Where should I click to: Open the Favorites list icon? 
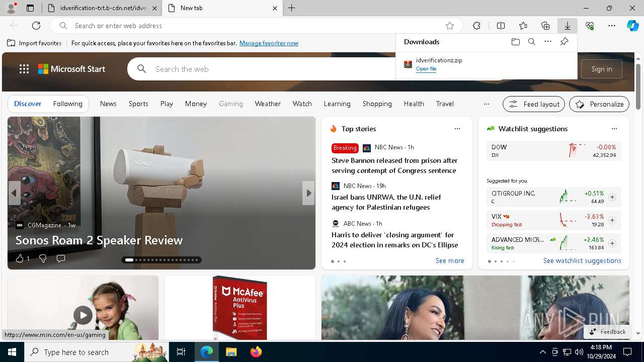[523, 26]
